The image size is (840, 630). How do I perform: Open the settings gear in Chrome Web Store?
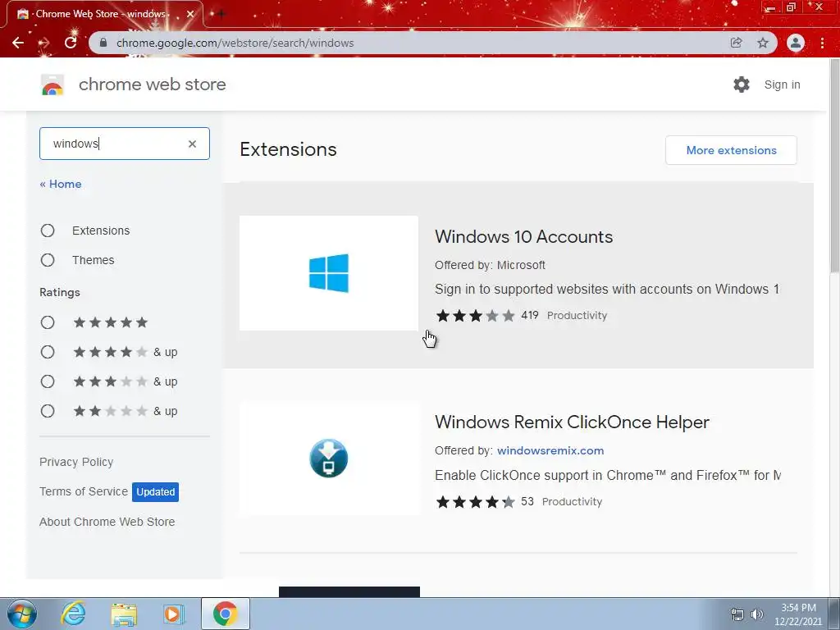[x=742, y=84]
